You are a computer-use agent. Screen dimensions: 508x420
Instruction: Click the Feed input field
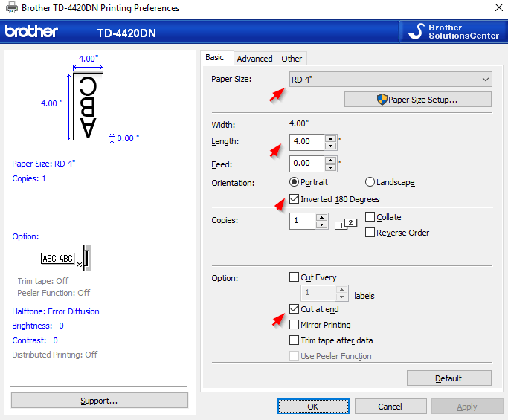(307, 164)
